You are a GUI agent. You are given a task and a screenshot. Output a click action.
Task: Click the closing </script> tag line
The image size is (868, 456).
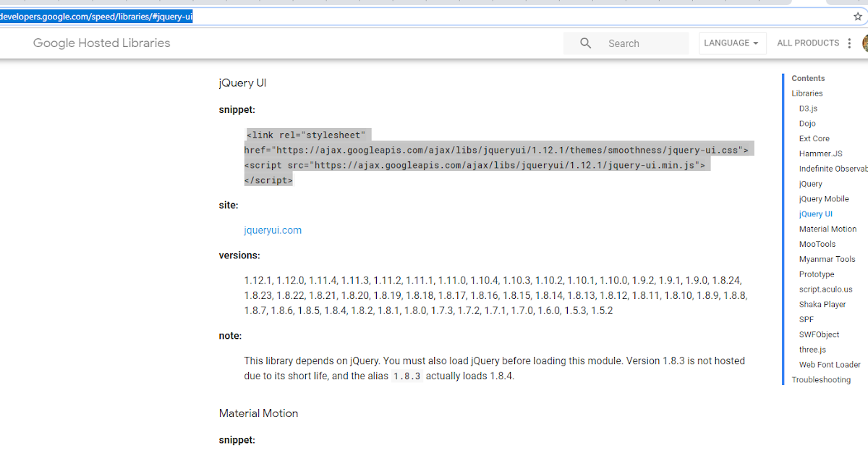pos(268,181)
